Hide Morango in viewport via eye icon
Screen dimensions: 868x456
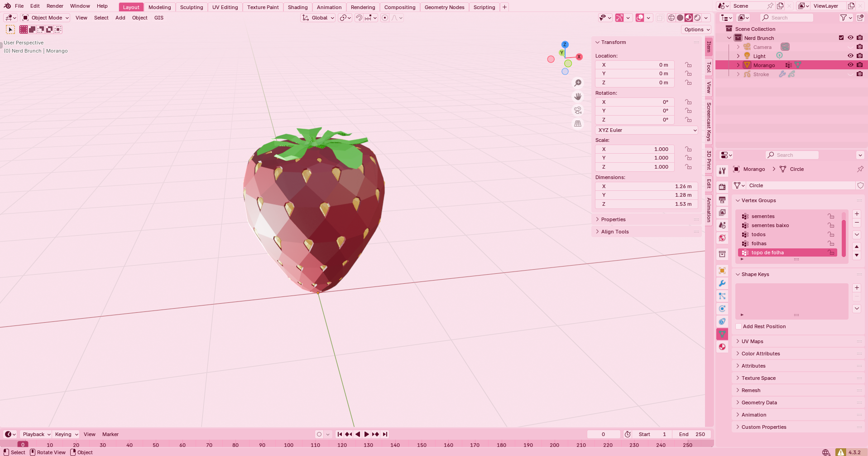click(x=850, y=65)
